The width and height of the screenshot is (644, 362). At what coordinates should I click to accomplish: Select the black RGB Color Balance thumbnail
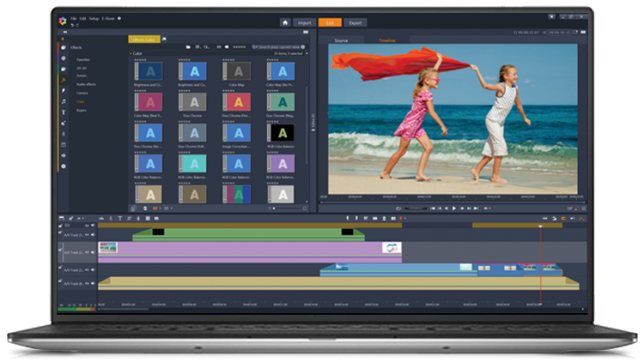282,133
